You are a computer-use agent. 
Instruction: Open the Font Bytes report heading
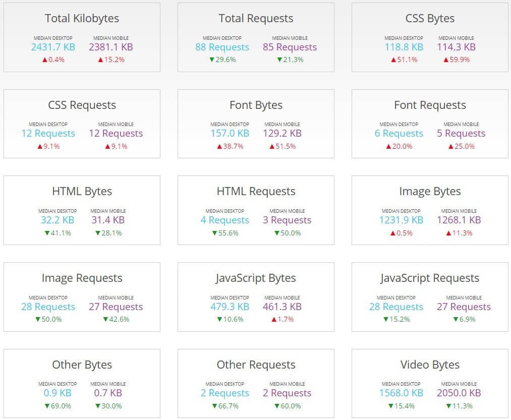click(x=256, y=105)
